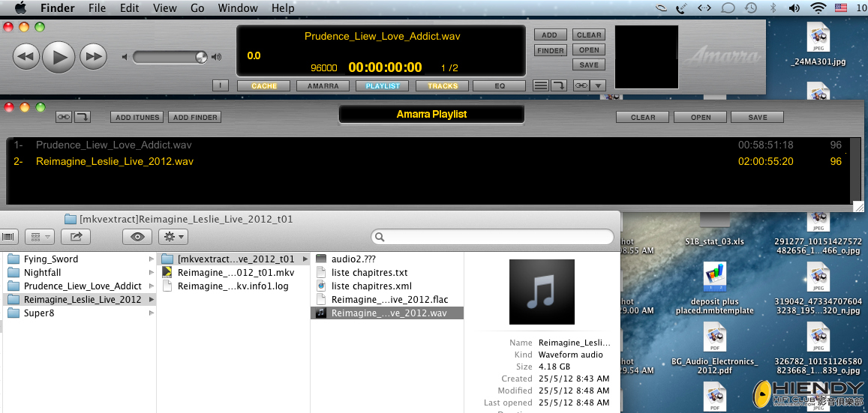Expand the Fying_Sword folder arrow
This screenshot has width=868, height=413.
151,259
